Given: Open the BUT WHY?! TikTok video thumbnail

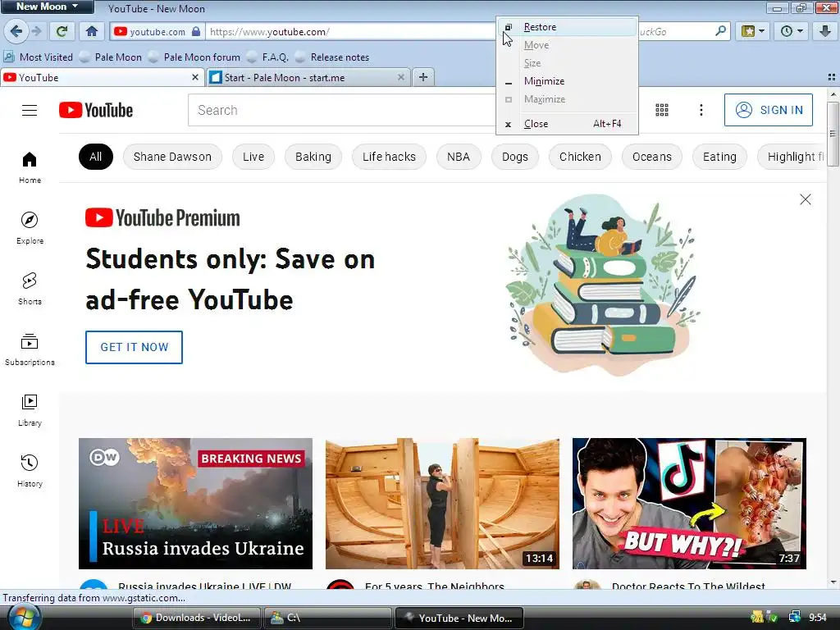Looking at the screenshot, I should (x=689, y=504).
